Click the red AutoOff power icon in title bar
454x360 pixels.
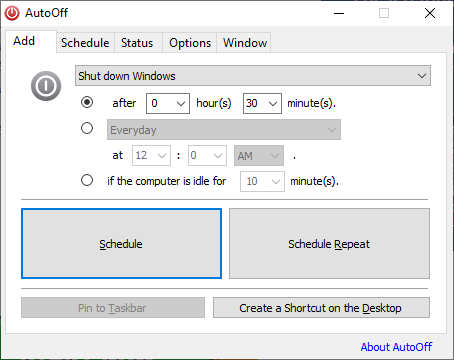(x=12, y=13)
